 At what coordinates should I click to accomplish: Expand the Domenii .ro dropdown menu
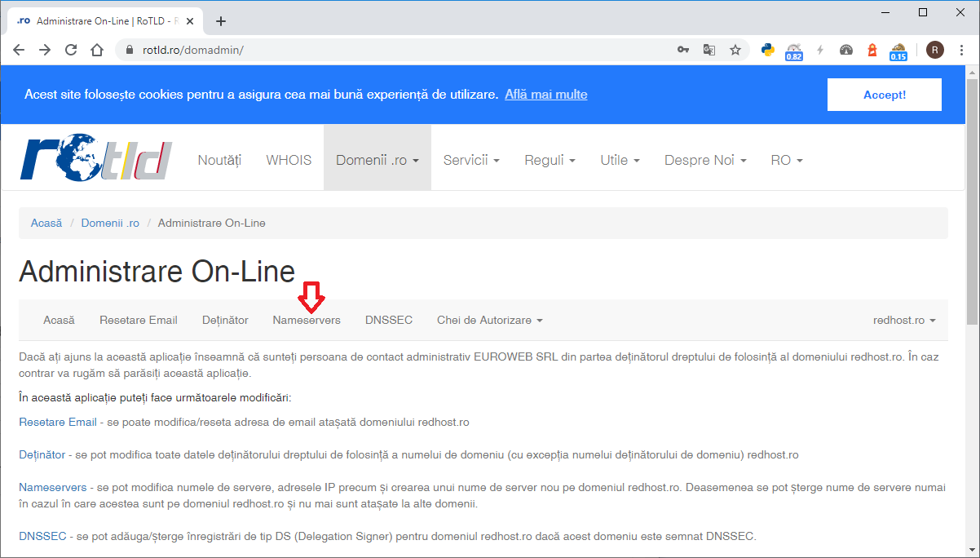click(377, 160)
